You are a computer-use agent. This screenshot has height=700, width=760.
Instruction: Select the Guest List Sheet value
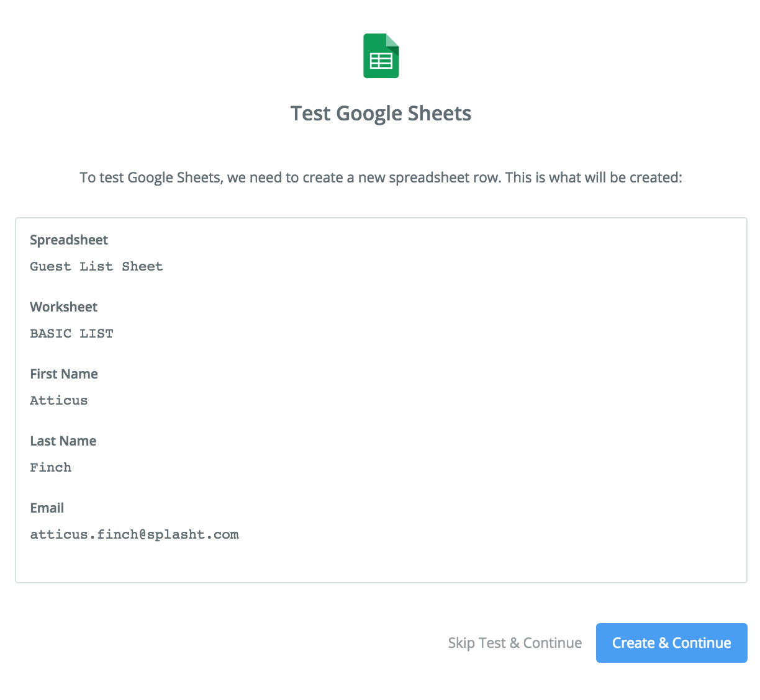coord(96,266)
